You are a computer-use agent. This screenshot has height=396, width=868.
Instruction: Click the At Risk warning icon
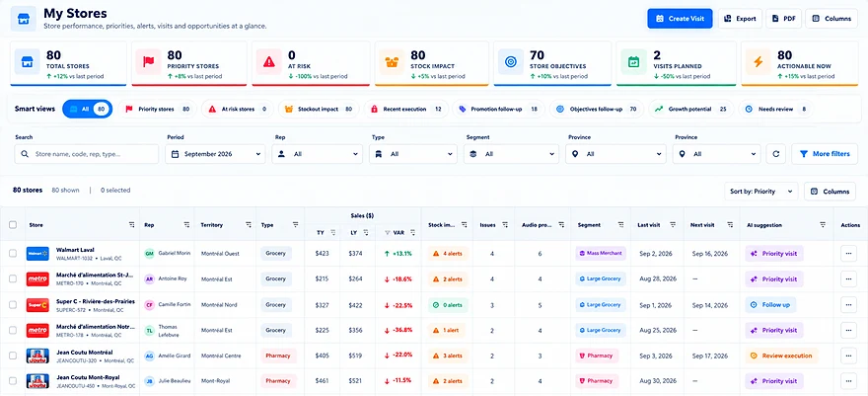pos(269,61)
